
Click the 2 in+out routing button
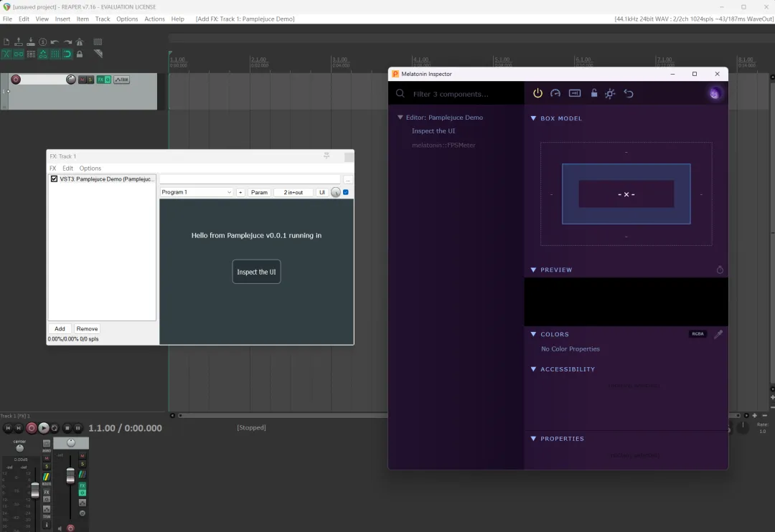point(293,192)
